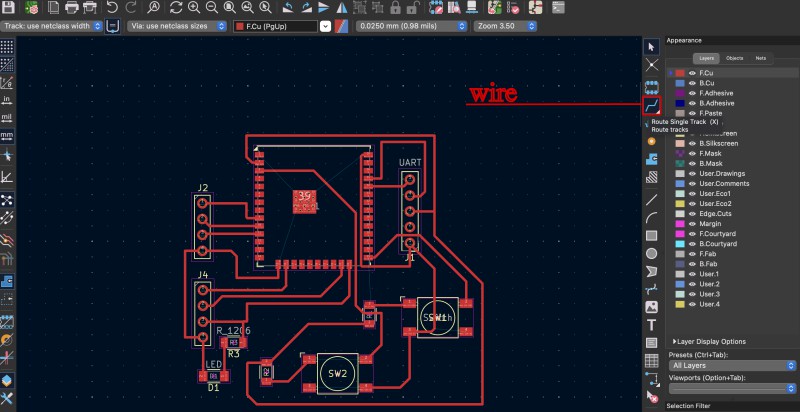Click Mirror vertically icon

(x=323, y=7)
